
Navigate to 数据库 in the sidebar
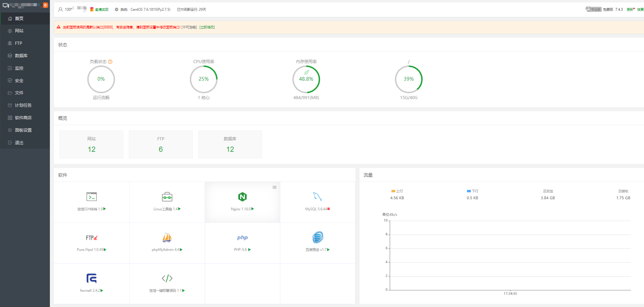pos(25,56)
